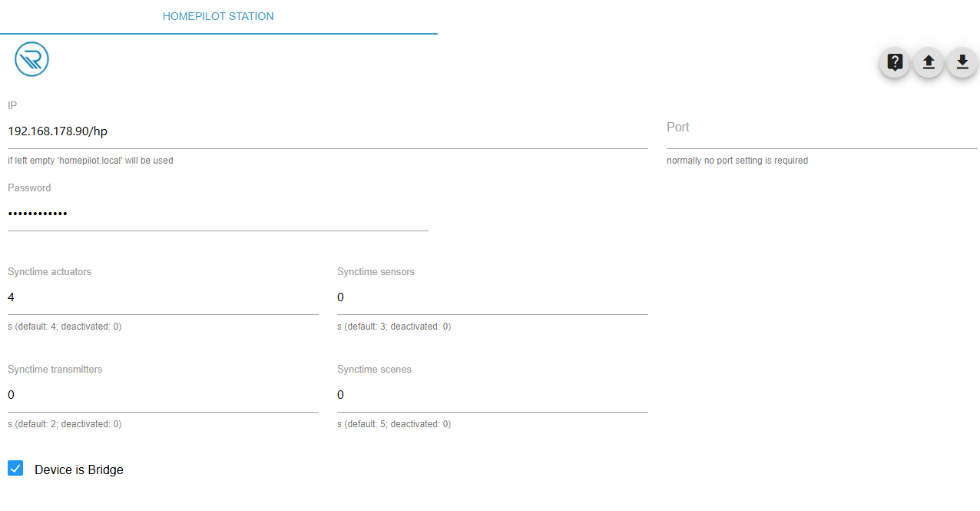Uncheck the Device is Bridge checkbox

coord(15,468)
